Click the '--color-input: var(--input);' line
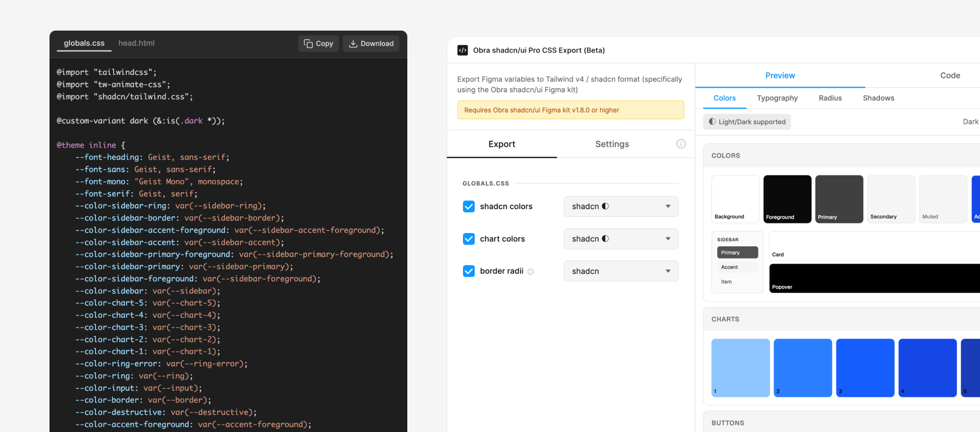The width and height of the screenshot is (980, 432). pyautogui.click(x=138, y=388)
